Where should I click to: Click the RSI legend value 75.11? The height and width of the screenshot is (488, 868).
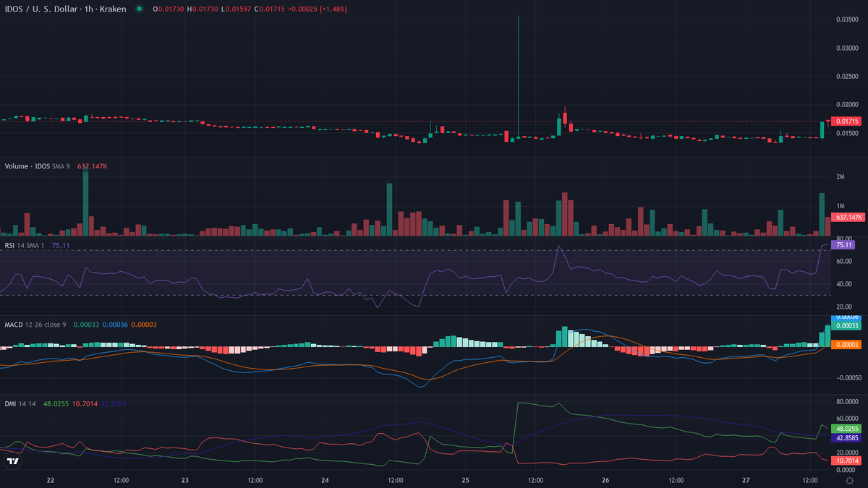(x=61, y=245)
